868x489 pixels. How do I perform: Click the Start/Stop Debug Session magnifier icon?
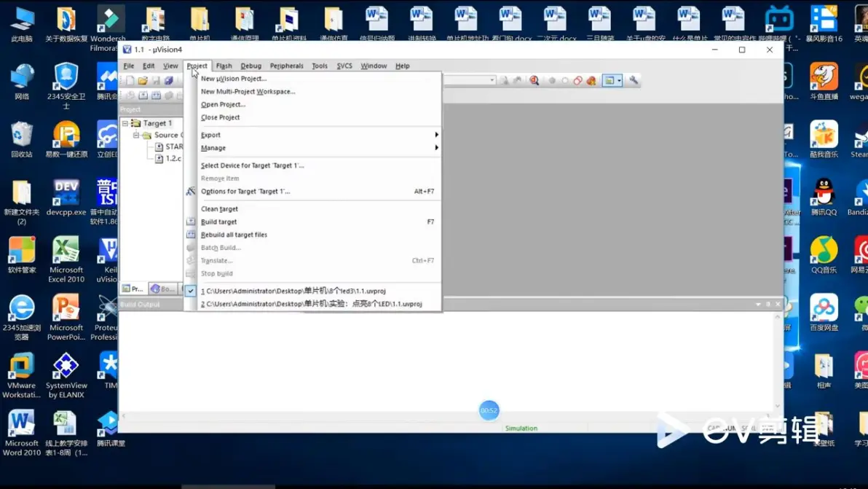click(534, 81)
